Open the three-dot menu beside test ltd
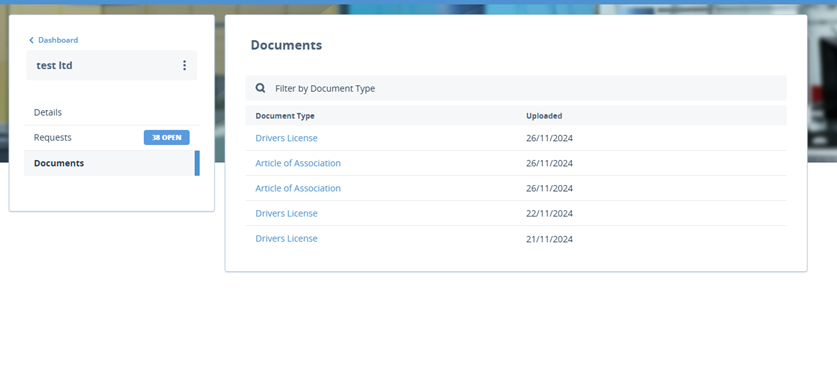This screenshot has height=381, width=837. coord(184,65)
